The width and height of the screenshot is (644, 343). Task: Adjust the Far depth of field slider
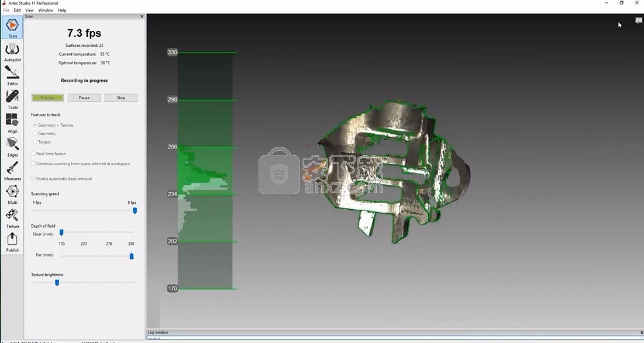132,256
